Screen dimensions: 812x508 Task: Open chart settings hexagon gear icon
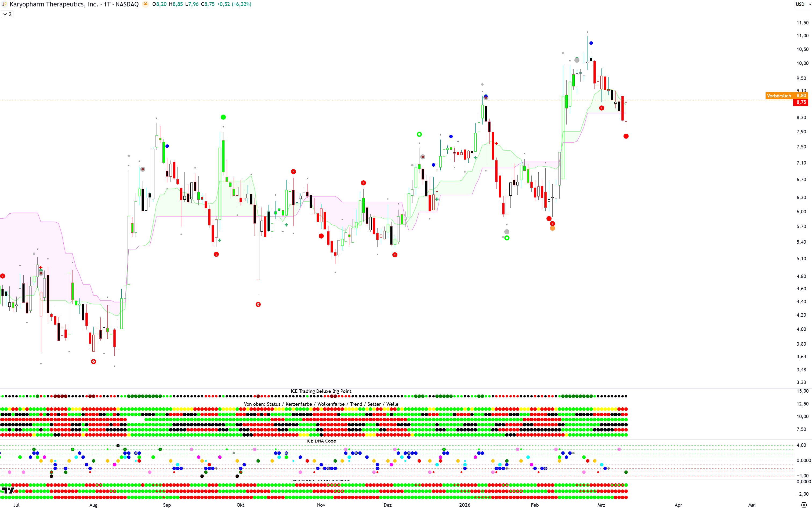click(804, 505)
